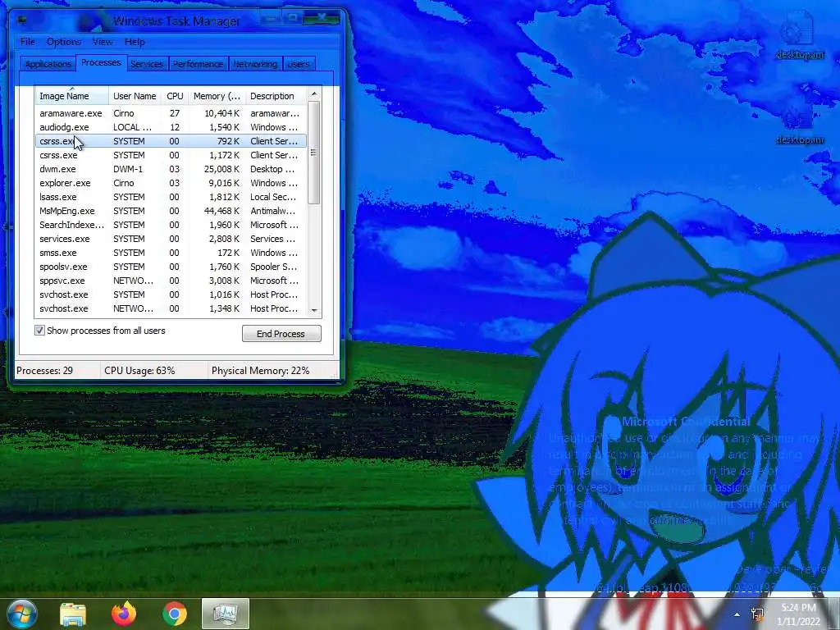Click the upper desktop.ini desktop icon

pos(799,35)
